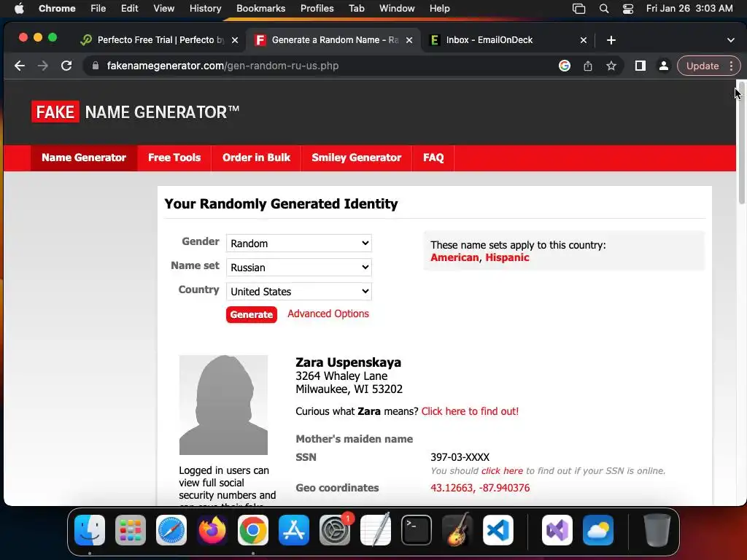The image size is (747, 560).
Task: Launch GarageBand from the Dock
Action: click(x=457, y=530)
